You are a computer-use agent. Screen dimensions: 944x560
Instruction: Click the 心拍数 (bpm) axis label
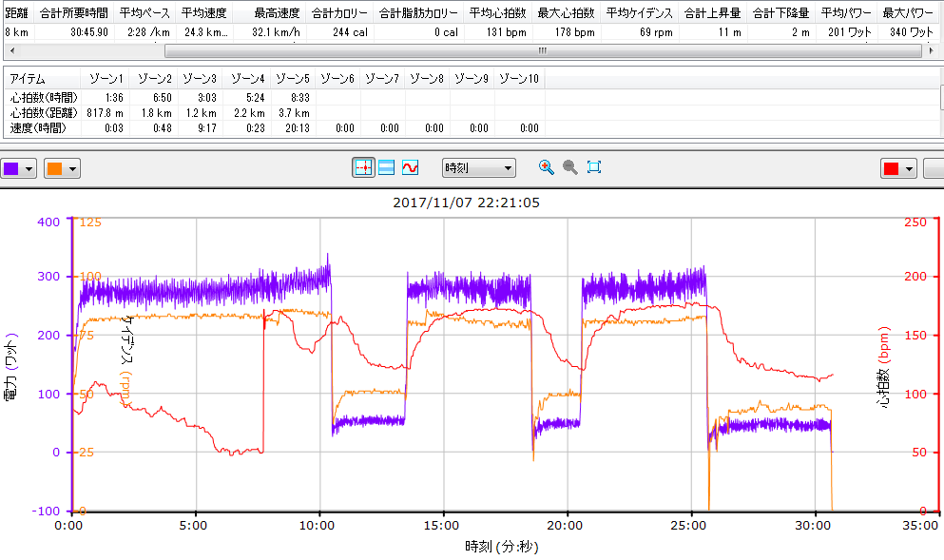[x=884, y=368]
